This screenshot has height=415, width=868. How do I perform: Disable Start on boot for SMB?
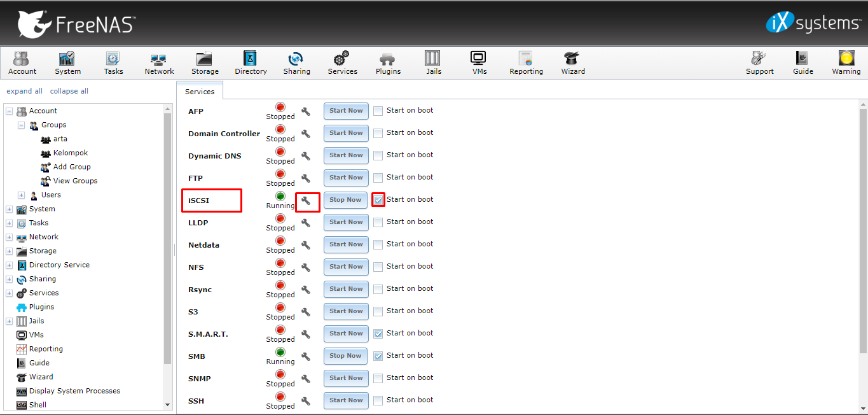(x=378, y=355)
